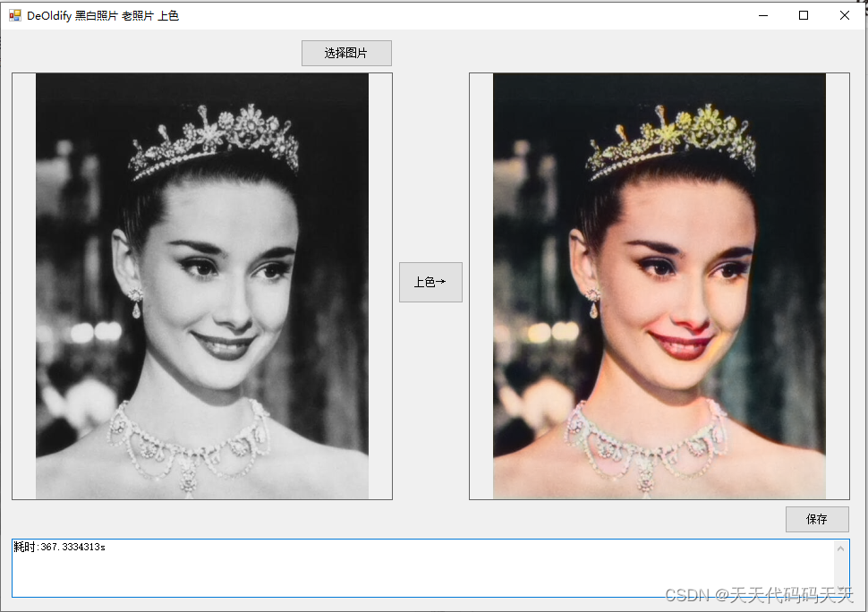Click the 选择图片 button to choose a photo
868x612 pixels.
point(346,53)
